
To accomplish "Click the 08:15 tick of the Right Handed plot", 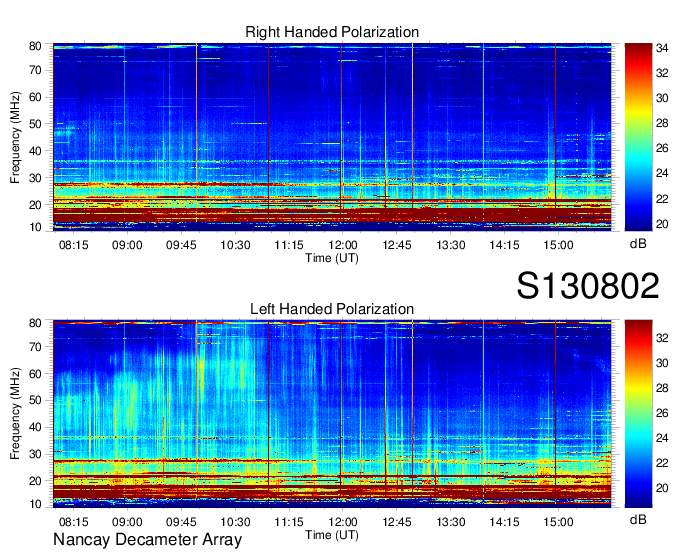I will (x=73, y=245).
